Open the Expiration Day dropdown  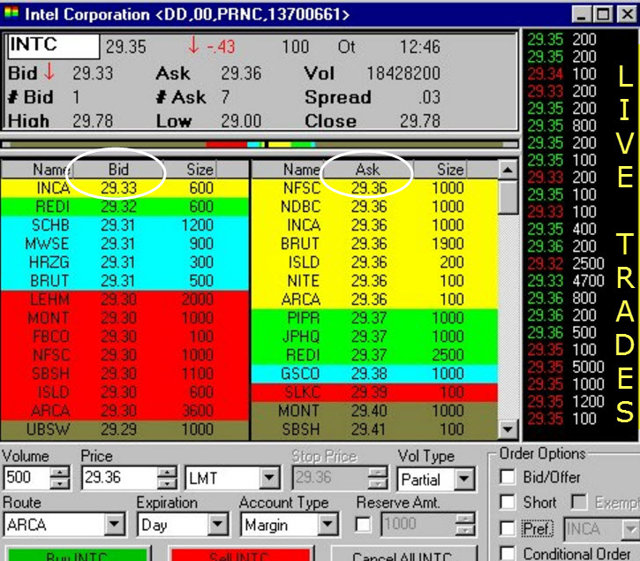(x=218, y=525)
